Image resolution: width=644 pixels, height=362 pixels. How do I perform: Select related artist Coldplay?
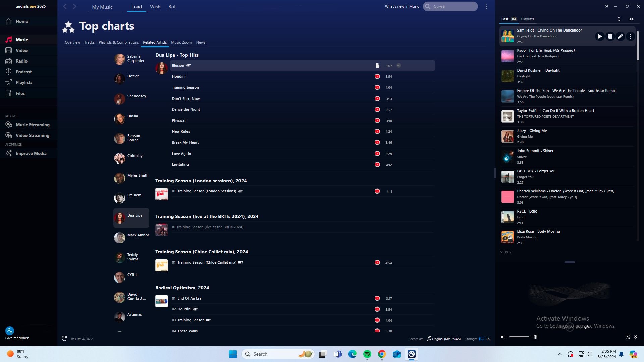(x=131, y=158)
